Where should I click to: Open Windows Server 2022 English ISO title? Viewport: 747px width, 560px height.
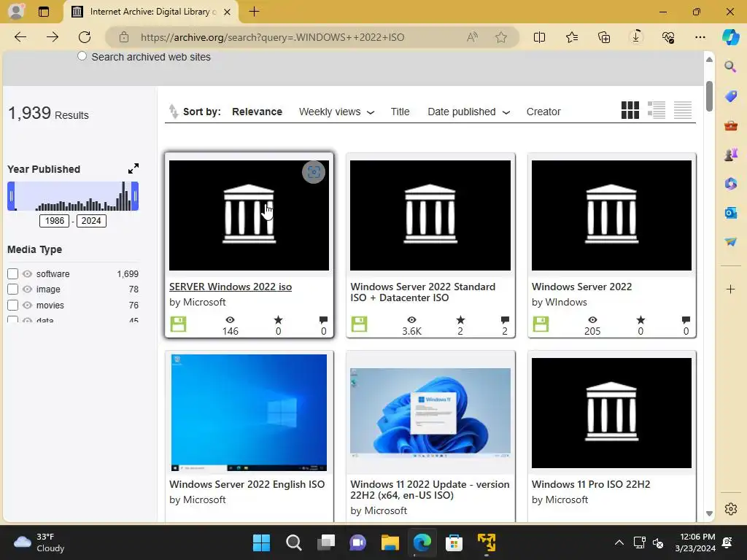coord(247,484)
